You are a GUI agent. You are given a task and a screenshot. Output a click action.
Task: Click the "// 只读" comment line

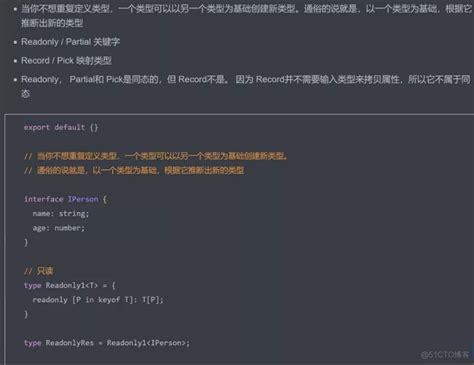point(38,271)
